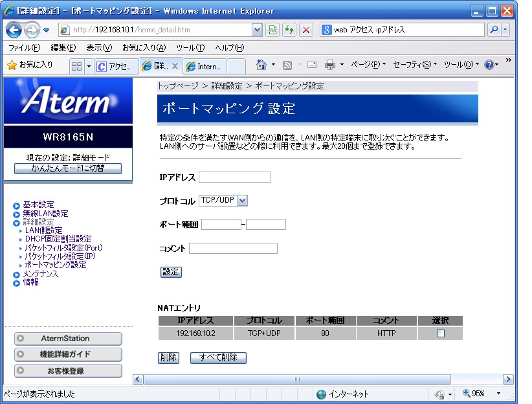Open the Quick Tabs grid icon
This screenshot has width=532, height=404.
tap(76, 66)
